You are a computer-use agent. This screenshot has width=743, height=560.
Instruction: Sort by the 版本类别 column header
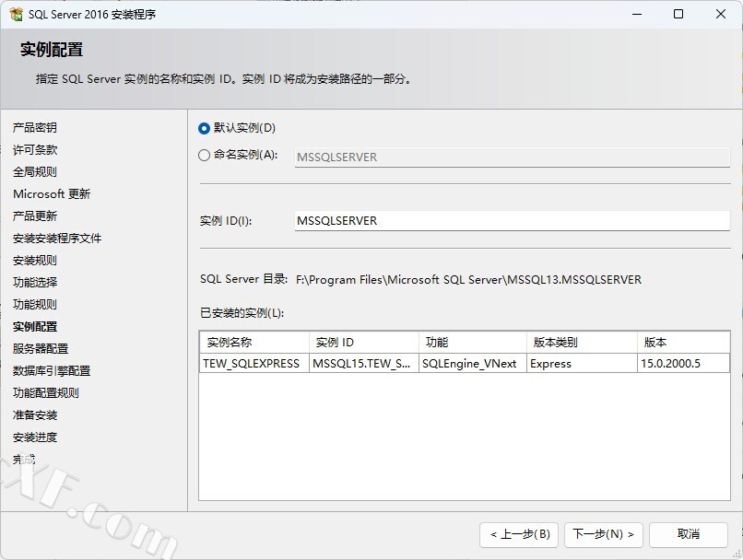point(582,343)
